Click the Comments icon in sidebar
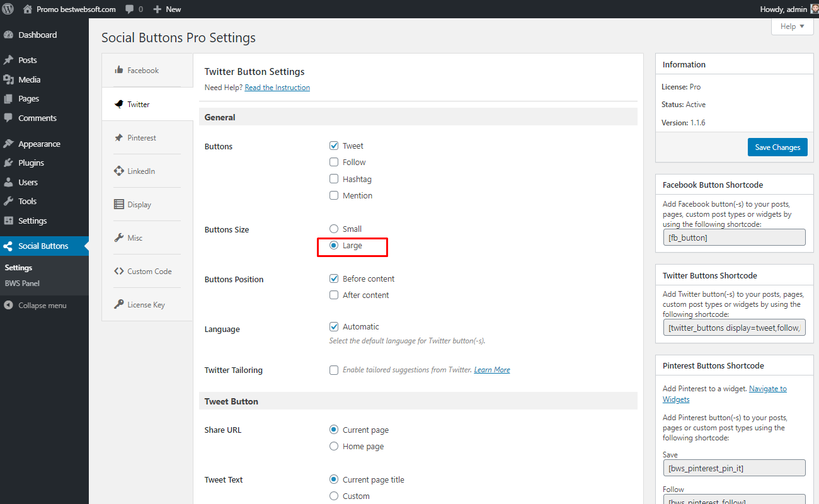The height and width of the screenshot is (504, 819). pyautogui.click(x=8, y=118)
